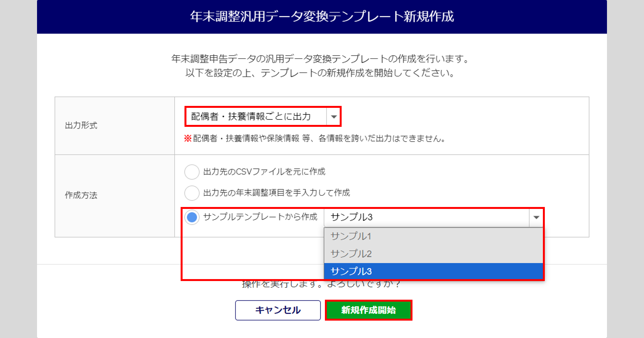Click the 出力形式 row heading
The image size is (644, 338).
[81, 126]
